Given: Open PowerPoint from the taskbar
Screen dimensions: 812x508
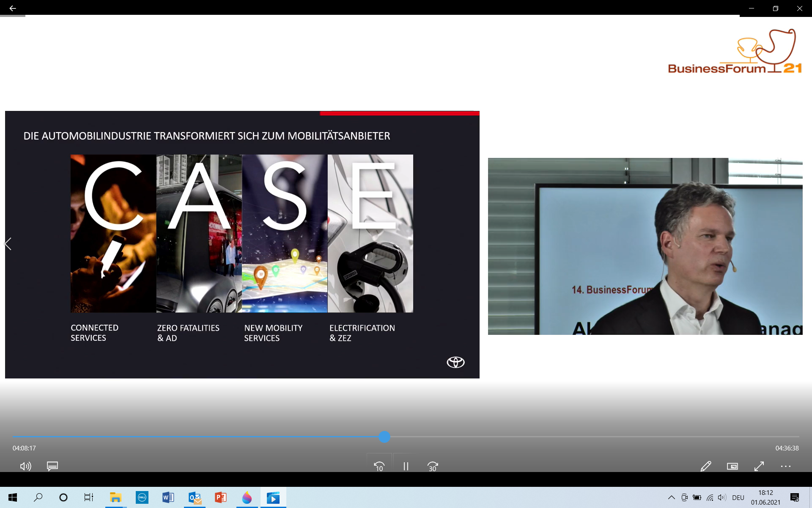Looking at the screenshot, I should point(220,497).
